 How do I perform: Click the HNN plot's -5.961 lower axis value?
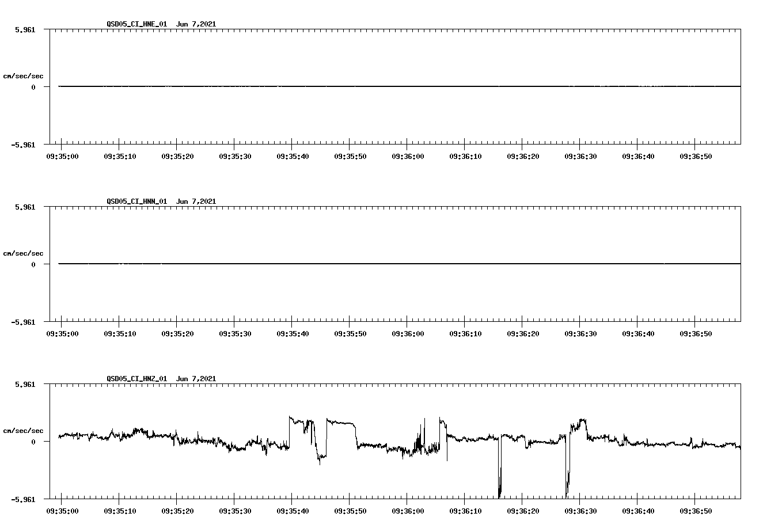pyautogui.click(x=24, y=322)
